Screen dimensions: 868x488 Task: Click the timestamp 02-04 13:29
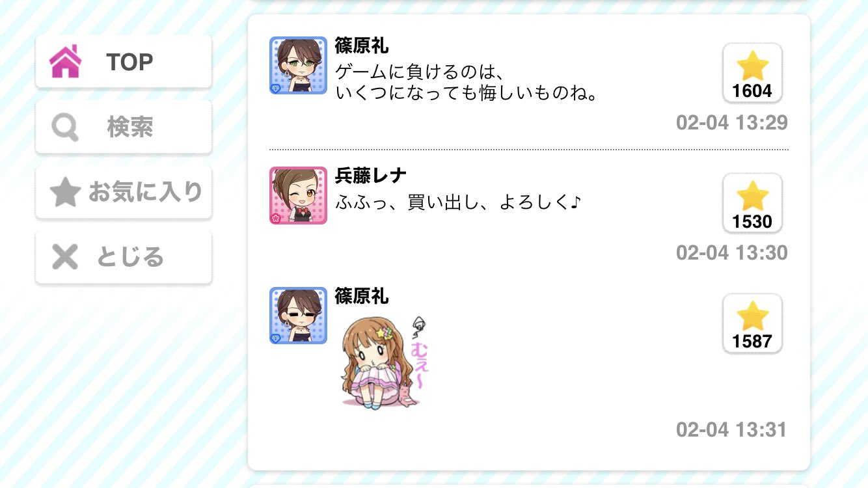point(732,122)
